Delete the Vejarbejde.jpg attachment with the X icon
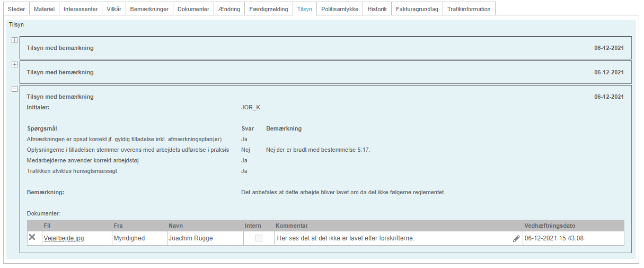This screenshot has height=268, width=644. pyautogui.click(x=32, y=238)
